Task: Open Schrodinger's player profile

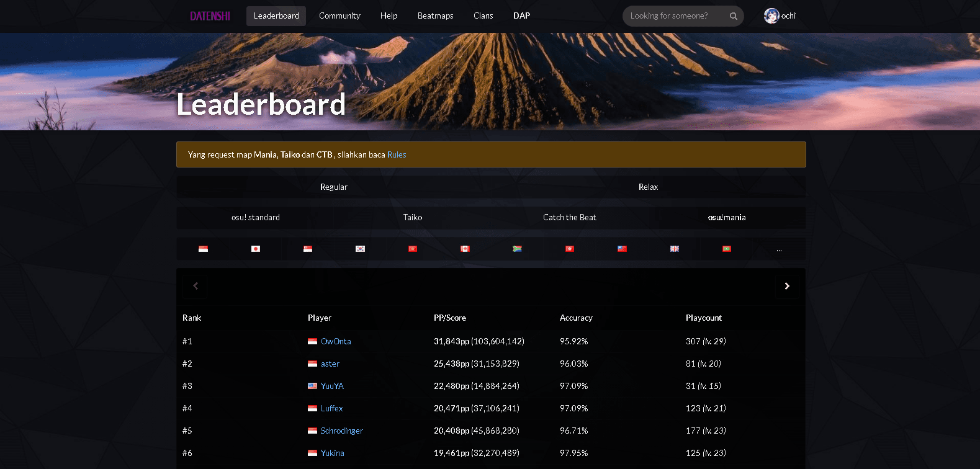Action: (342, 431)
